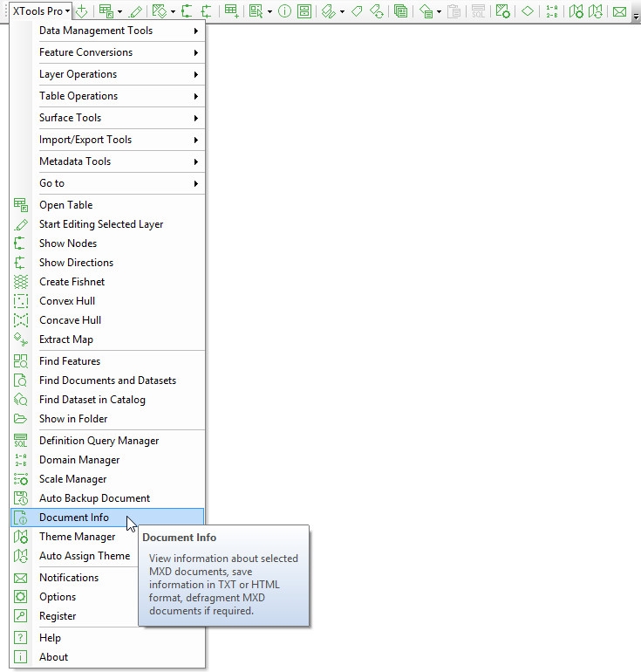
Task: Expand the Data Management Tools submenu
Action: [x=107, y=31]
